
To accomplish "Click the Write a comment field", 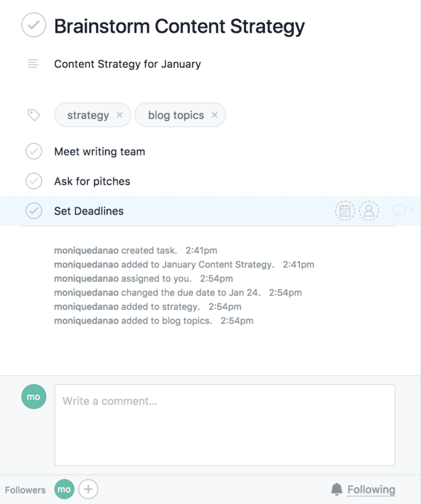I will point(224,424).
